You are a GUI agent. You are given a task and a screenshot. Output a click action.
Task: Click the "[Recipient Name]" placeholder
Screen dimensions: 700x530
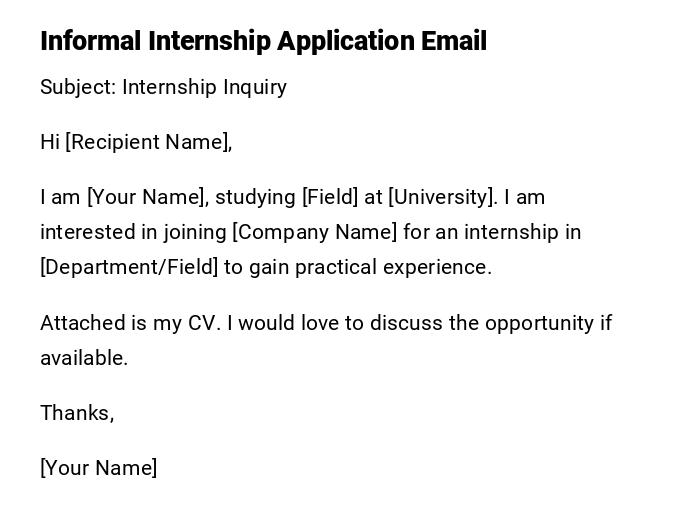[x=148, y=142]
